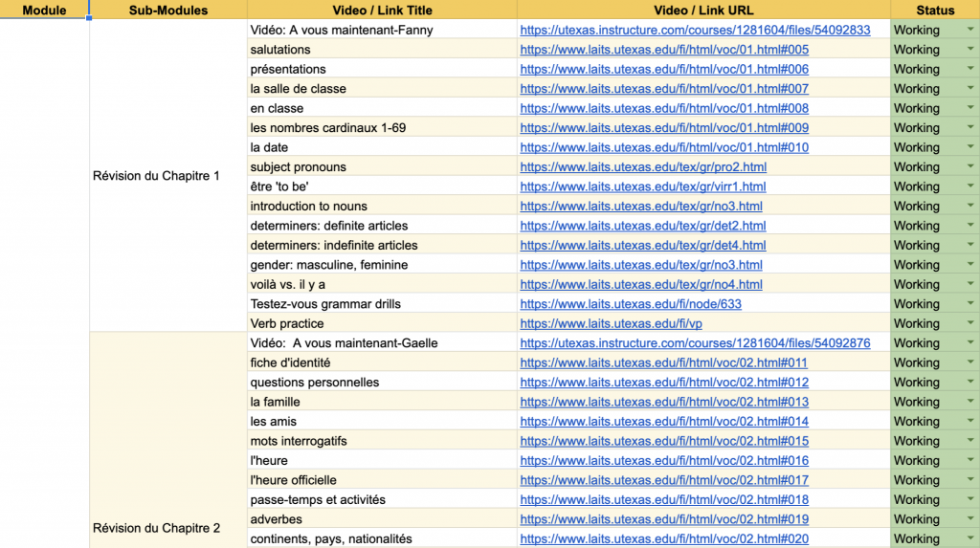Select the 'continents, pays, nationalités' cell
980x548 pixels.
pos(382,538)
